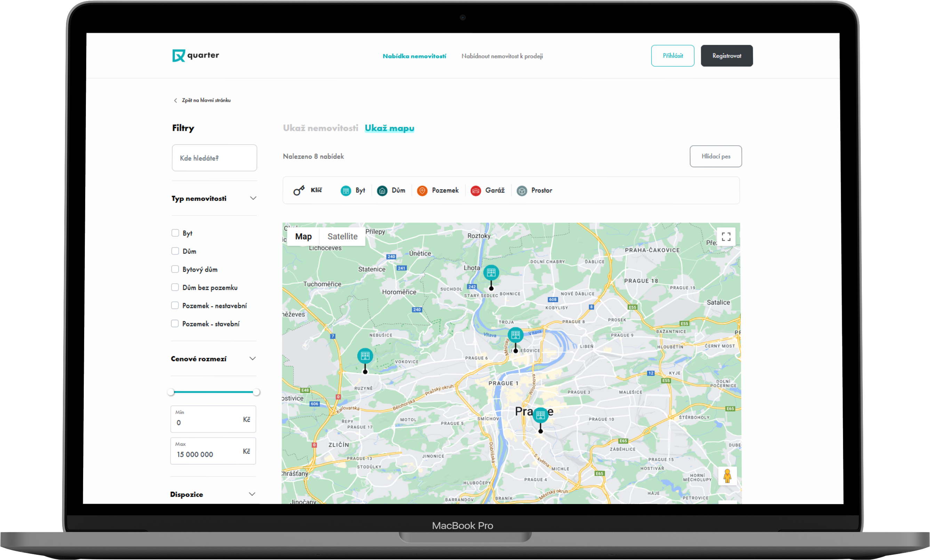Tick the Pozemek - stavební checkbox
The height and width of the screenshot is (560, 930).
[x=175, y=323]
